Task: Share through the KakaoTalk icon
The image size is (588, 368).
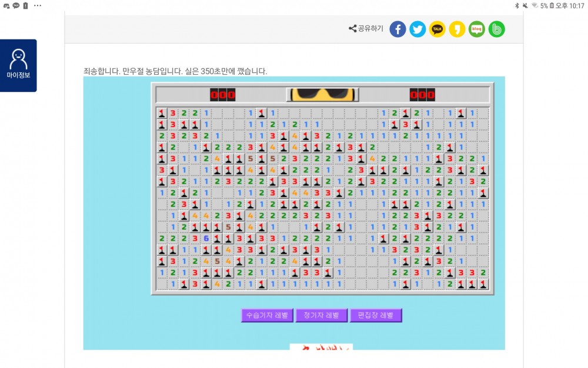Action: (437, 29)
